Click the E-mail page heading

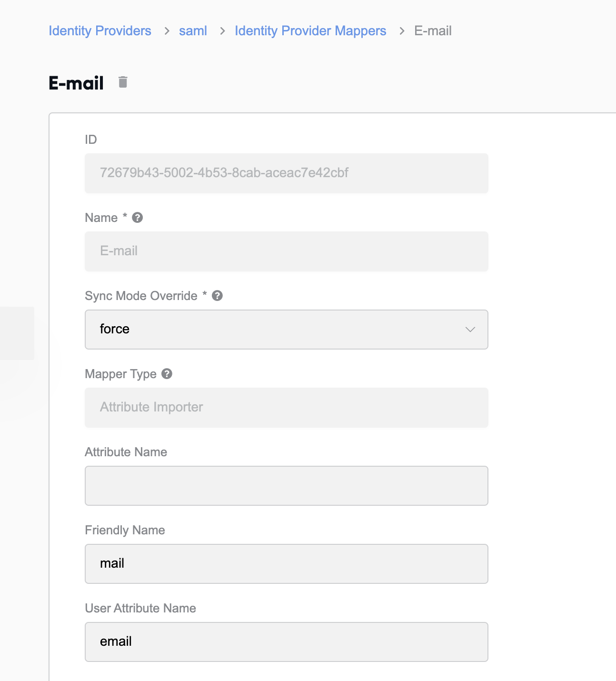(x=76, y=83)
